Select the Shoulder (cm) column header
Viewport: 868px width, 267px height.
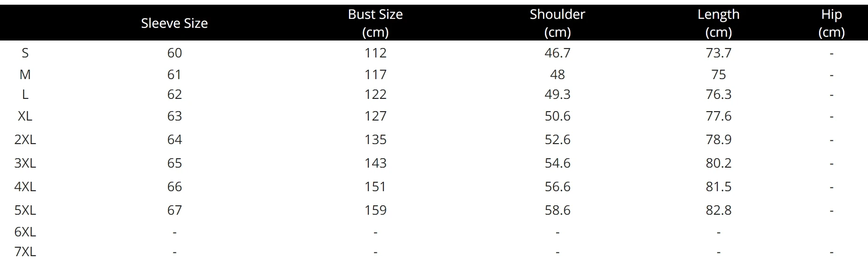point(557,23)
